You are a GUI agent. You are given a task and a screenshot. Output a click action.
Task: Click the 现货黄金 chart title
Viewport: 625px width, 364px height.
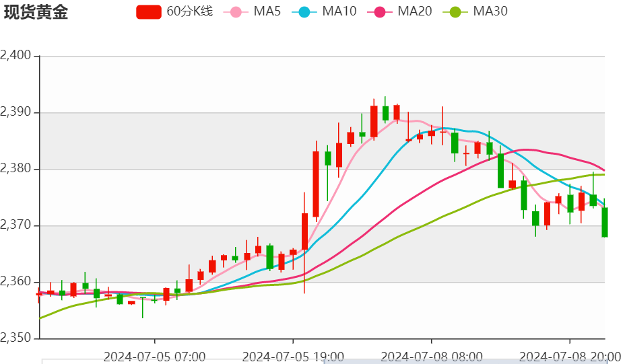(36, 12)
